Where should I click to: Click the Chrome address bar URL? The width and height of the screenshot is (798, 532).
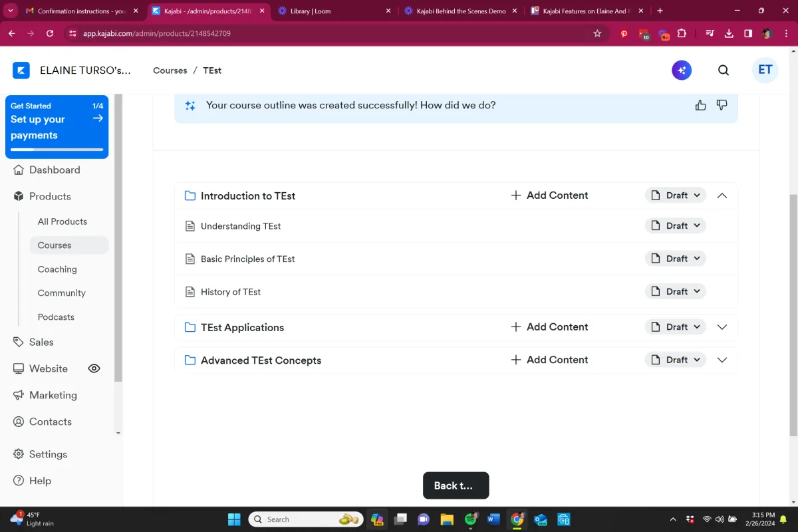coord(157,33)
